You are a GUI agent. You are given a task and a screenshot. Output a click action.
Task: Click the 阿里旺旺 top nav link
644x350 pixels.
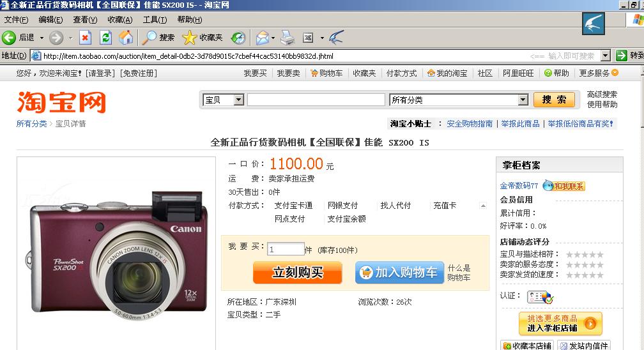point(518,73)
